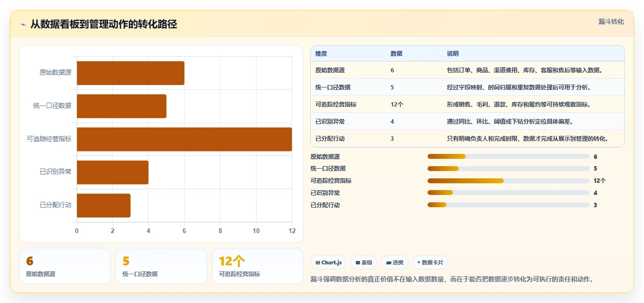Select the Chart.js tag chip
The width and height of the screenshot is (644, 303).
[328, 262]
